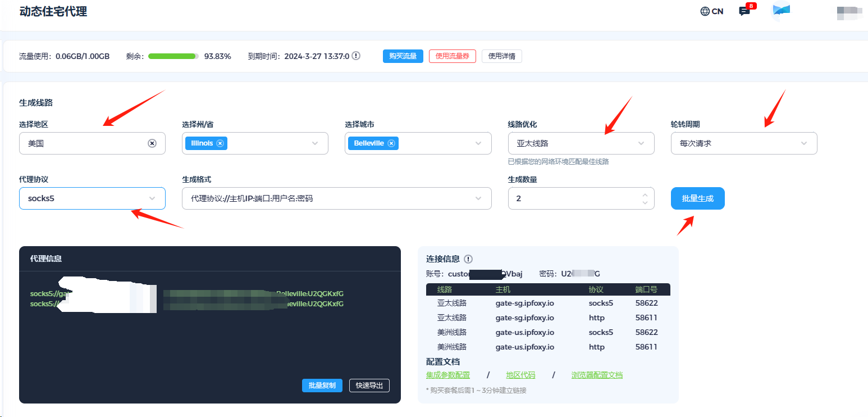Click the 选择地区 美国 field
Image resolution: width=868 pixels, height=417 pixels.
point(92,143)
